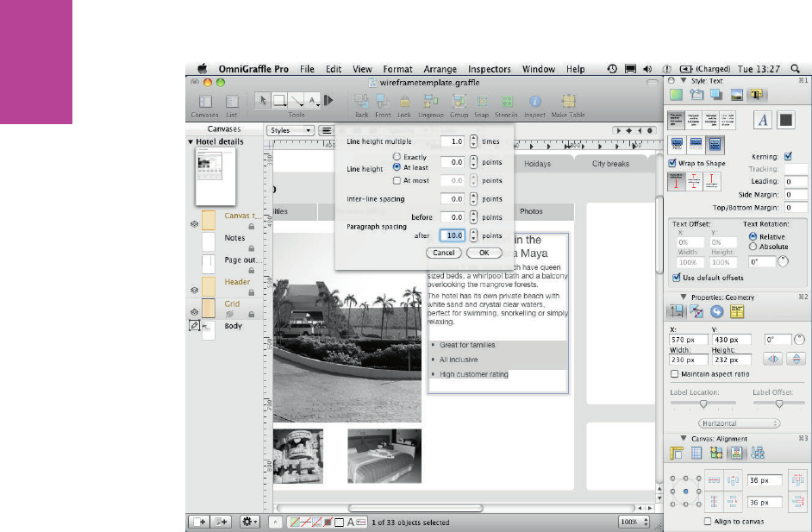The height and width of the screenshot is (532, 812).
Task: Click the Make Table toolbar icon
Action: point(568,101)
